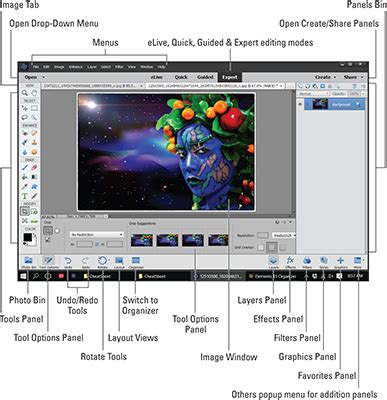Screen dimensions: 387x400
Task: Select the Brush tool in Draw section
Action: pos(25,168)
